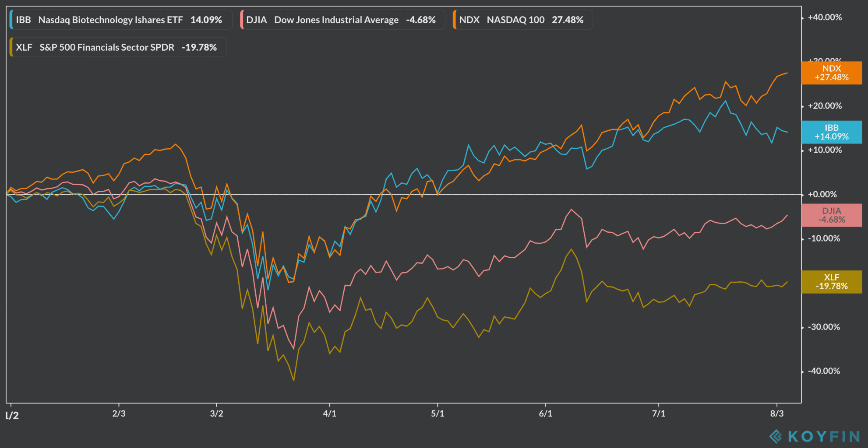Select the XLF Financials Sector legend chip
The height and width of the screenshot is (448, 868).
click(118, 47)
